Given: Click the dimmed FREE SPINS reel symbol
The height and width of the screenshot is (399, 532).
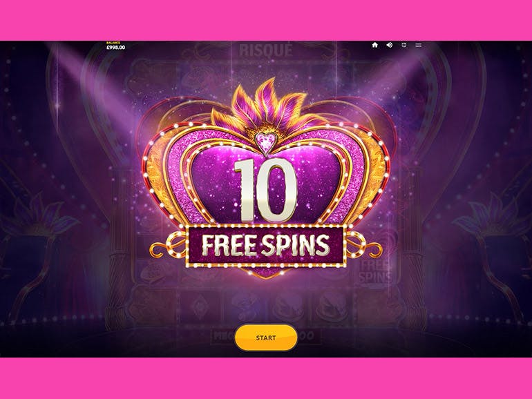Looking at the screenshot, I should point(376,272).
